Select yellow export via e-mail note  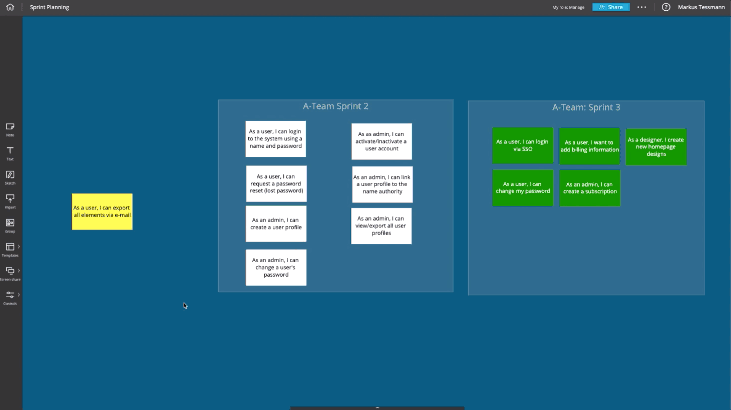101,212
